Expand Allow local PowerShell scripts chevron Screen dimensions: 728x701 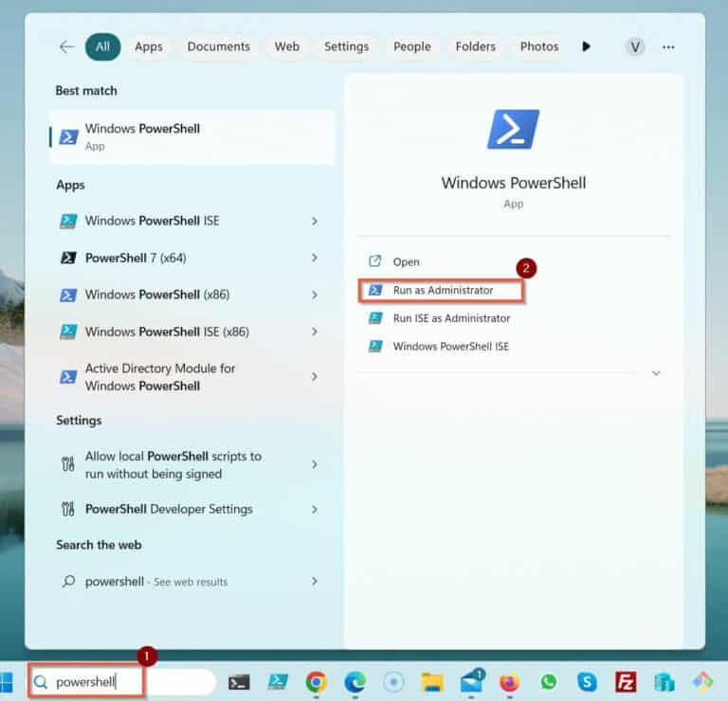pos(315,464)
